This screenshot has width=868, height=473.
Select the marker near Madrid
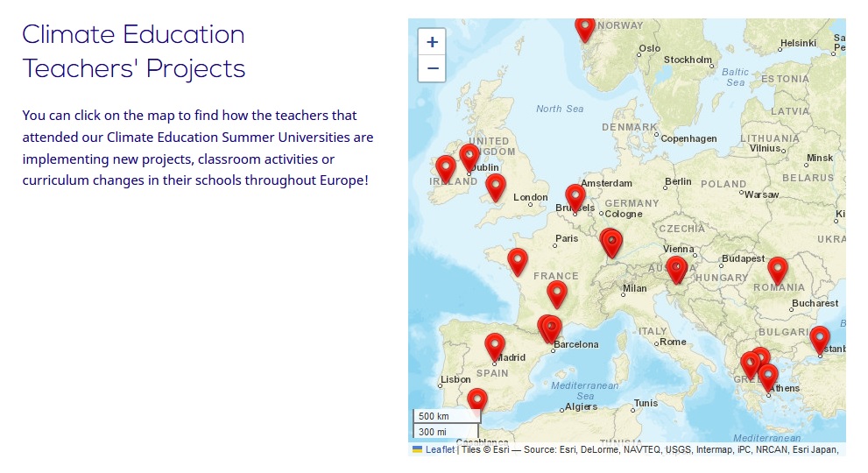tap(495, 345)
